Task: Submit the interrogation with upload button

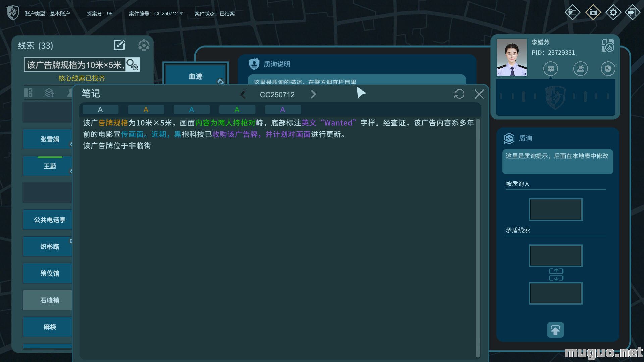Action: click(555, 330)
